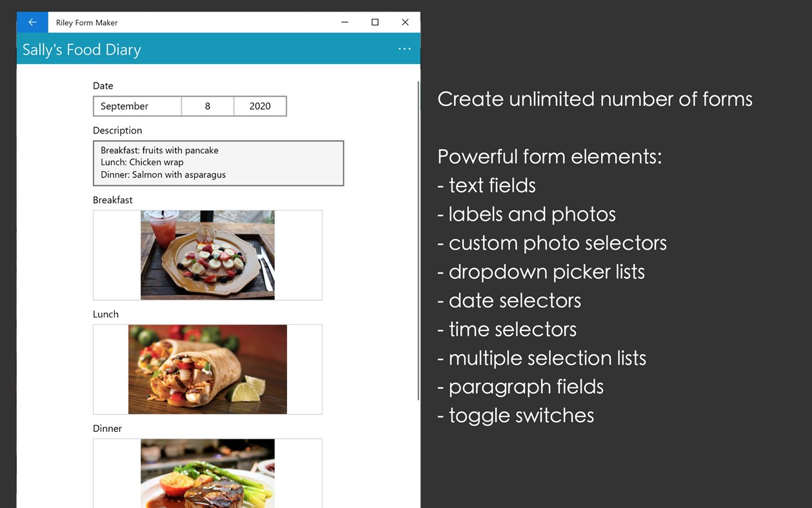
Task: Click inside the Description paragraph field
Action: coord(219,161)
